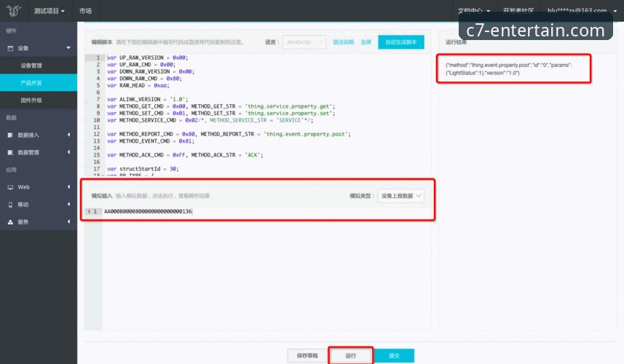Open the JavaScript language dropdown
The height and width of the screenshot is (364, 624).
[x=304, y=42]
